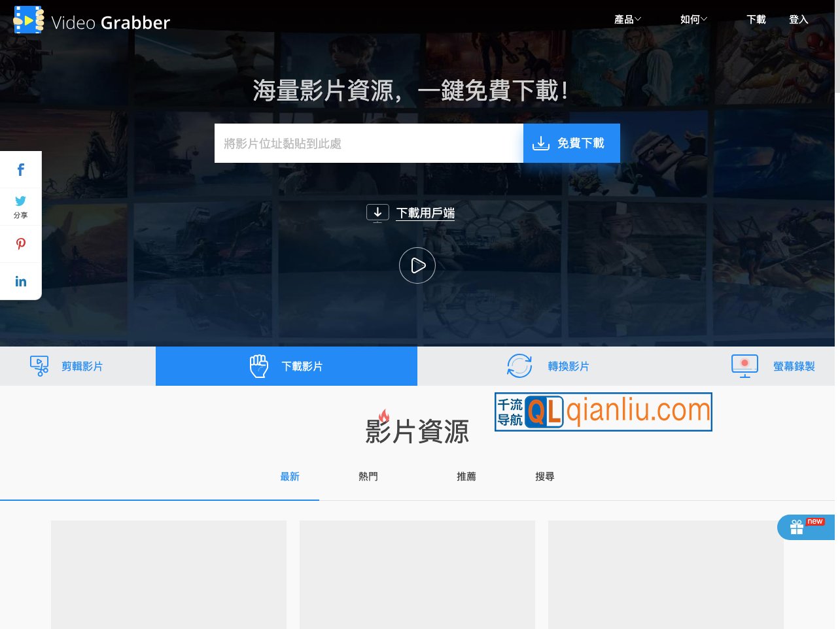Select the 螢幕錄製 screen-recording icon
The image size is (840, 629).
[744, 365]
